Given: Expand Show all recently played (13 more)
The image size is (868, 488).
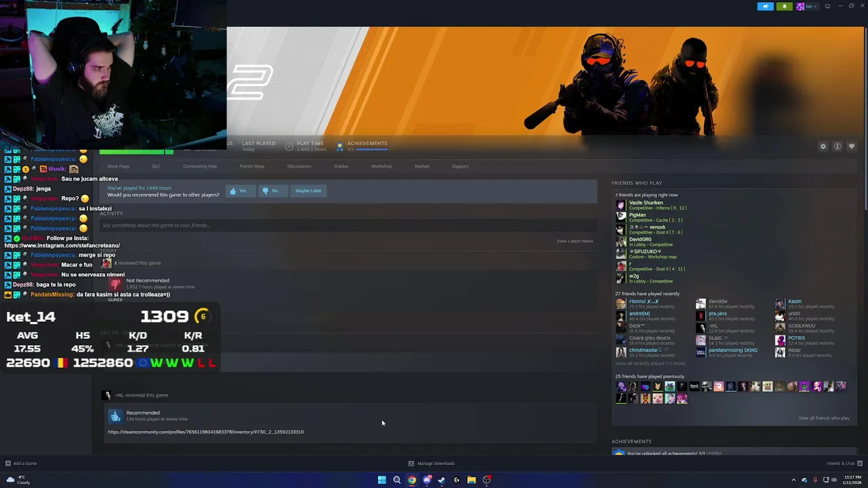Looking at the screenshot, I should click(650, 363).
